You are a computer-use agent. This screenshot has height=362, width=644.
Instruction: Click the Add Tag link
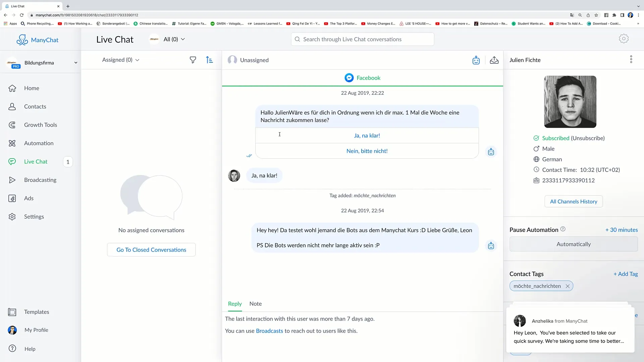click(626, 274)
